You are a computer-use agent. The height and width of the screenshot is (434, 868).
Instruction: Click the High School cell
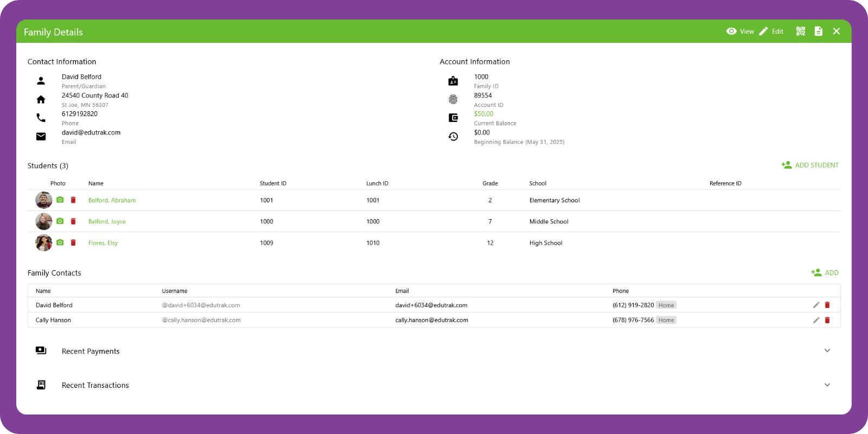tap(546, 243)
